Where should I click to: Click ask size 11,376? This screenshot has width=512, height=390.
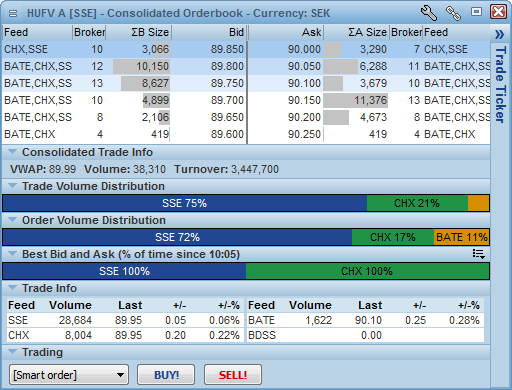click(x=370, y=100)
